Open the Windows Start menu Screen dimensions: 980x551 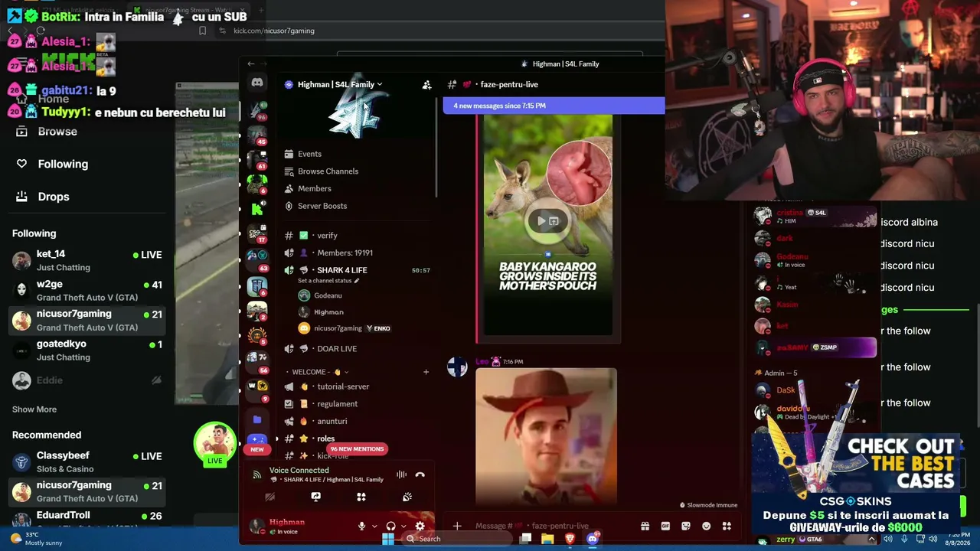(x=388, y=539)
